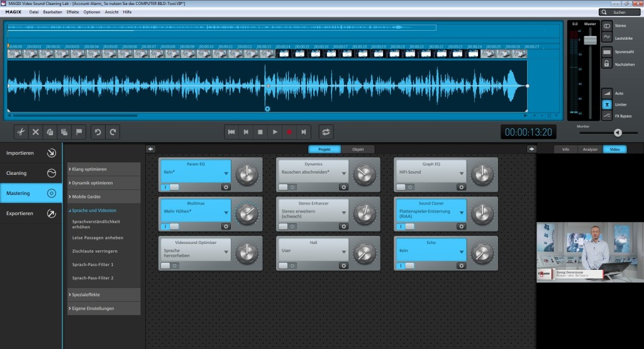This screenshot has height=349, width=644.
Task: Start playback with the play button
Action: pyautogui.click(x=275, y=132)
